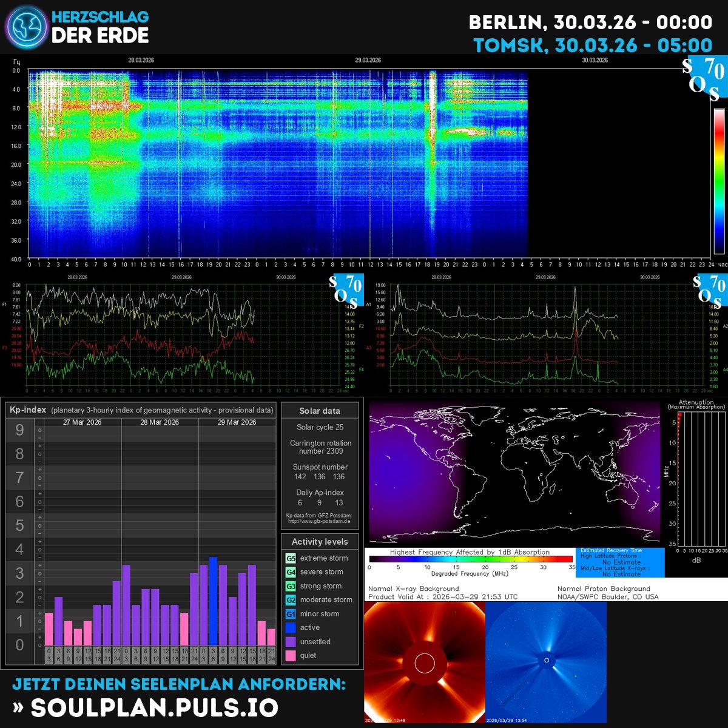Click the spectrogram intensity color scale bar
The width and height of the screenshot is (728, 728).
pyautogui.click(x=719, y=181)
